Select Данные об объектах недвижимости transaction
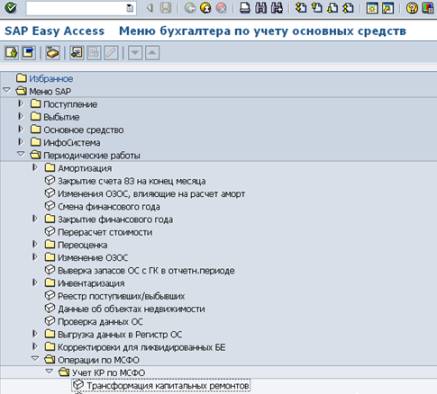The image size is (437, 394). (125, 309)
